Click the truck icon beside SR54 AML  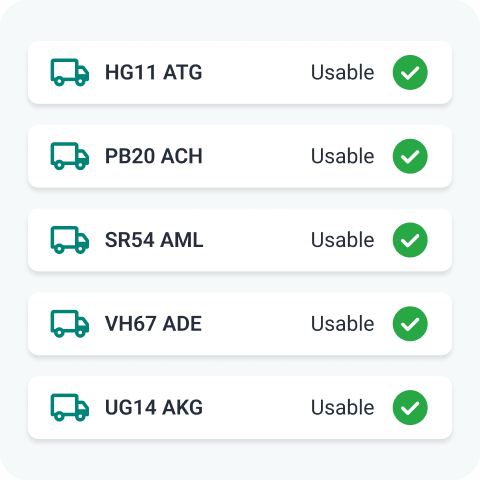click(x=70, y=240)
